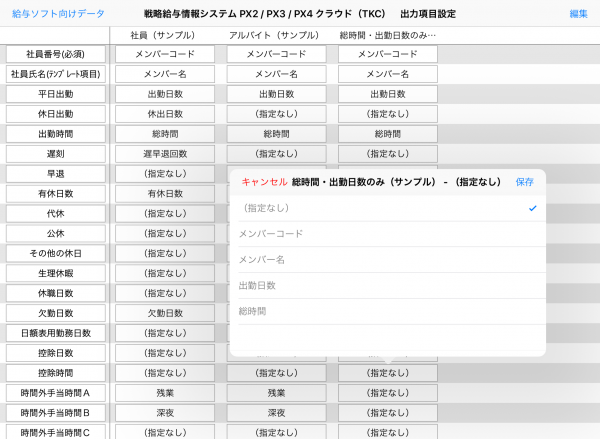Select the 時間外手当時間C row label
Screen dimensions: 600x439
tap(55, 432)
